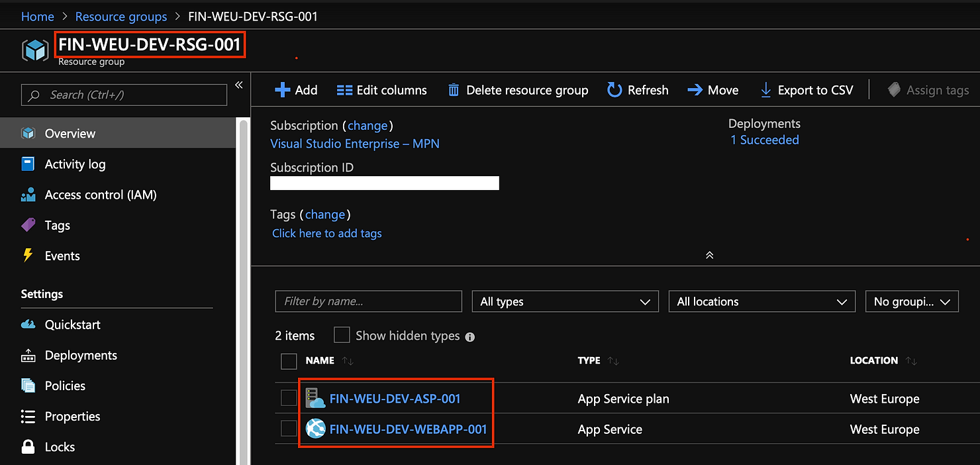
Task: Open the All locations dropdown
Action: (761, 301)
